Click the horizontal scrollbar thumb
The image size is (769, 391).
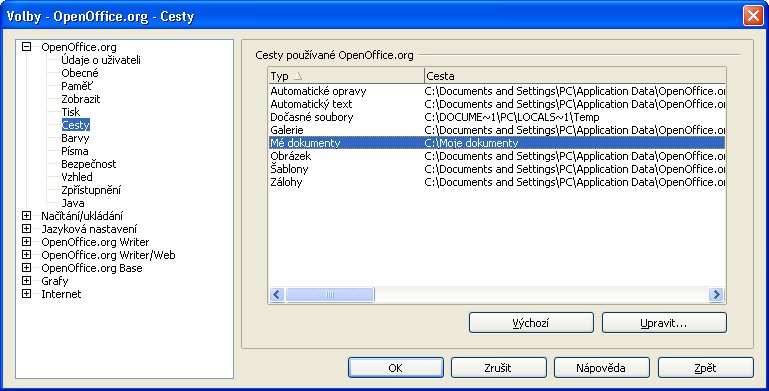click(x=330, y=294)
